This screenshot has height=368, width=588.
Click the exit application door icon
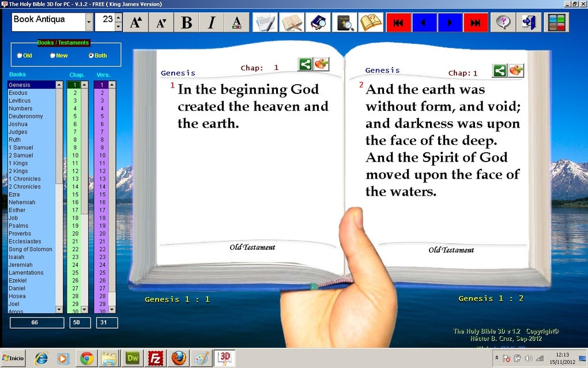[529, 22]
